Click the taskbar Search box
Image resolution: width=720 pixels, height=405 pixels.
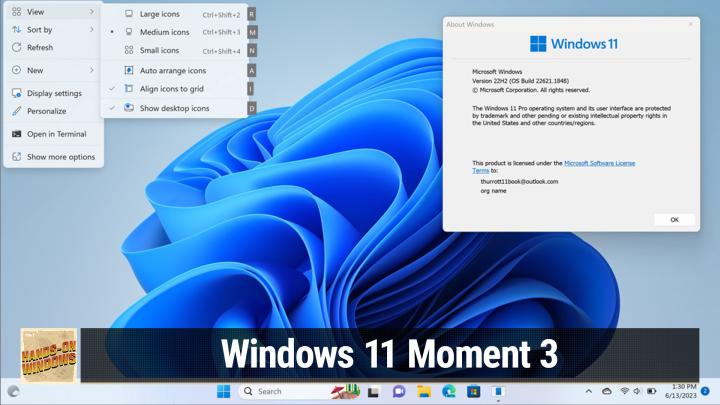(x=298, y=392)
